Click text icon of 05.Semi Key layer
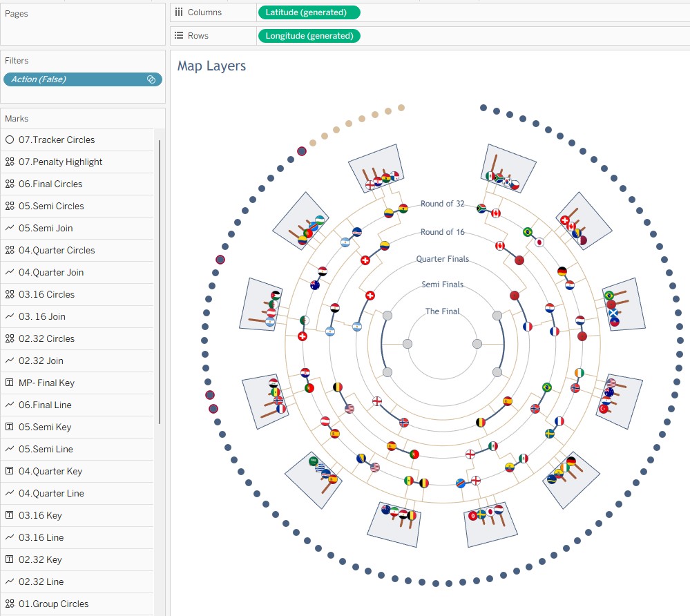690x616 pixels. click(x=10, y=427)
